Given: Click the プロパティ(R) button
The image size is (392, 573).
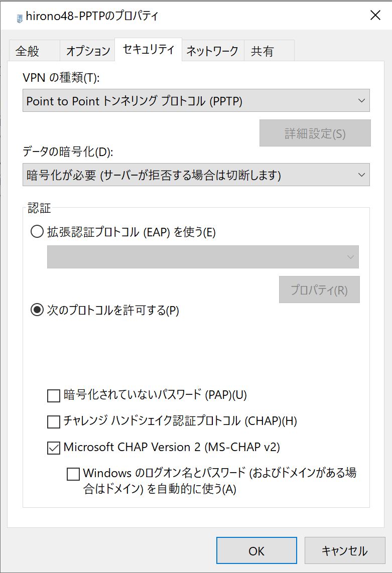Looking at the screenshot, I should coord(319,290).
